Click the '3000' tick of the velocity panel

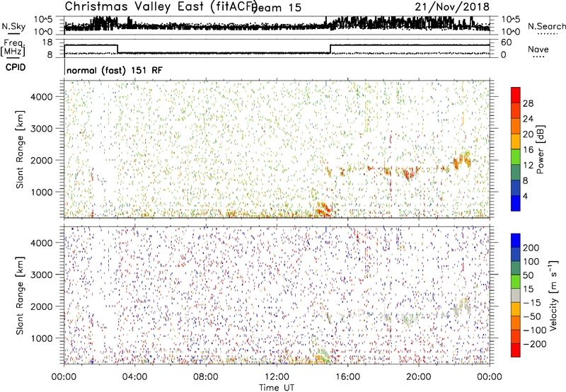pyautogui.click(x=41, y=275)
